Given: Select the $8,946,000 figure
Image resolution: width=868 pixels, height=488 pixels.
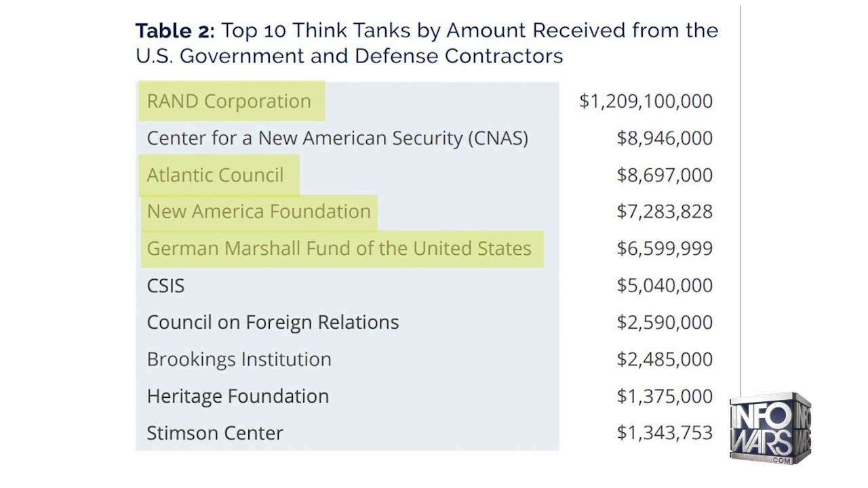Looking at the screenshot, I should (x=665, y=138).
